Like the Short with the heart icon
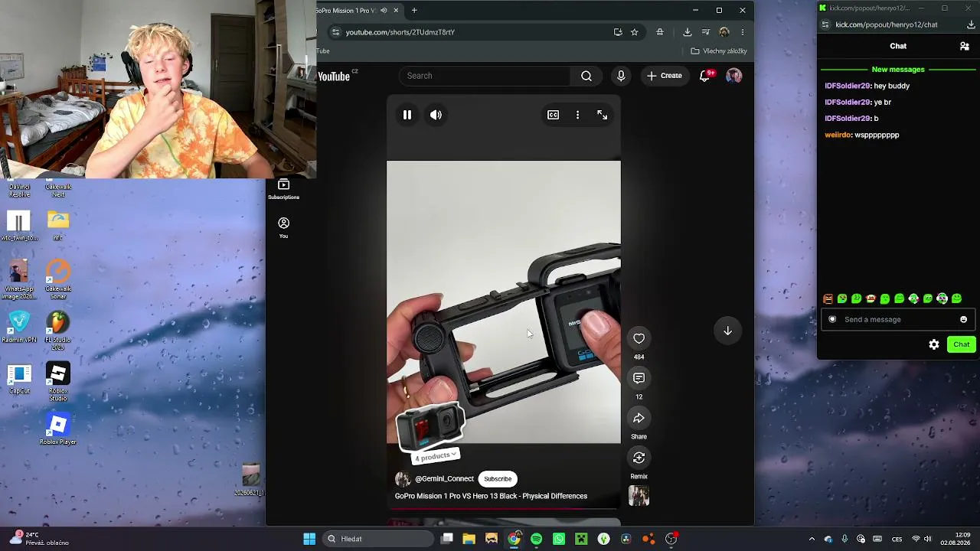Screen dimensions: 980x551 [x=639, y=338]
